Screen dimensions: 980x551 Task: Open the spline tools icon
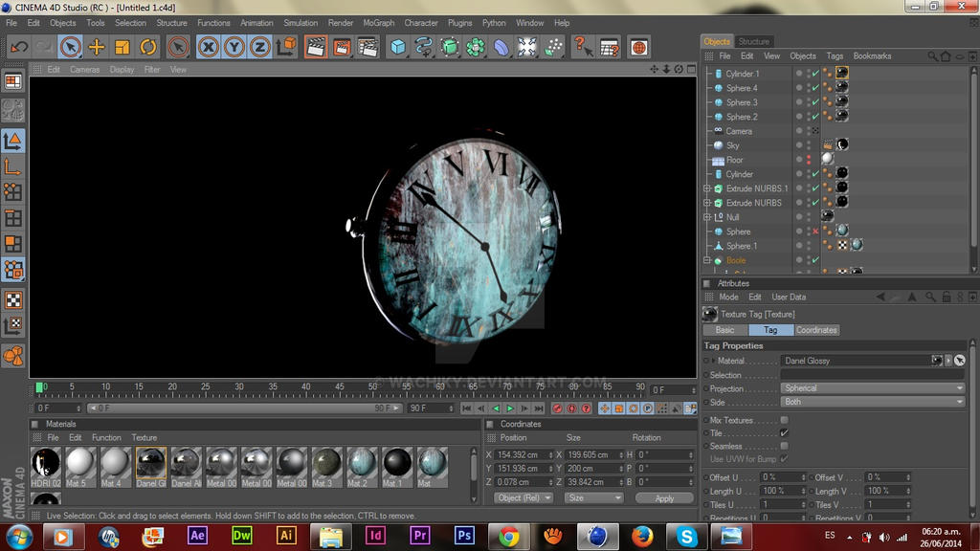(423, 47)
